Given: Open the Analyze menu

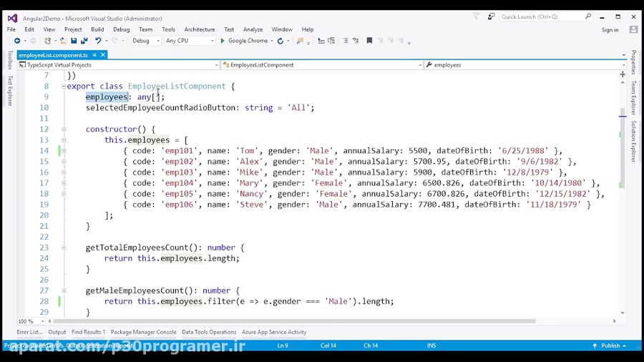Looking at the screenshot, I should tap(253, 29).
